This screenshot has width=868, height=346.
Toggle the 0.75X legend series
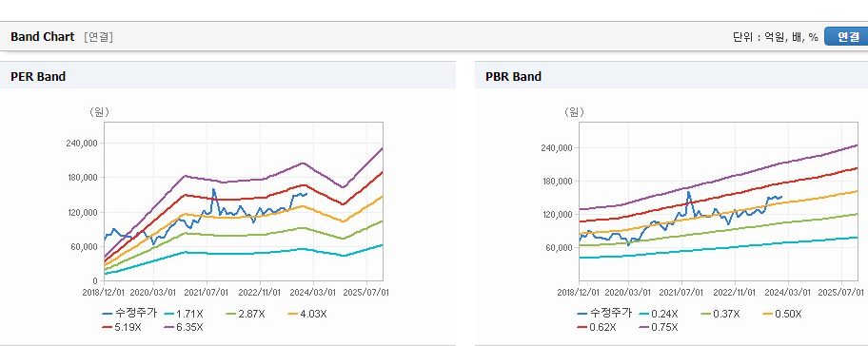pos(659,327)
